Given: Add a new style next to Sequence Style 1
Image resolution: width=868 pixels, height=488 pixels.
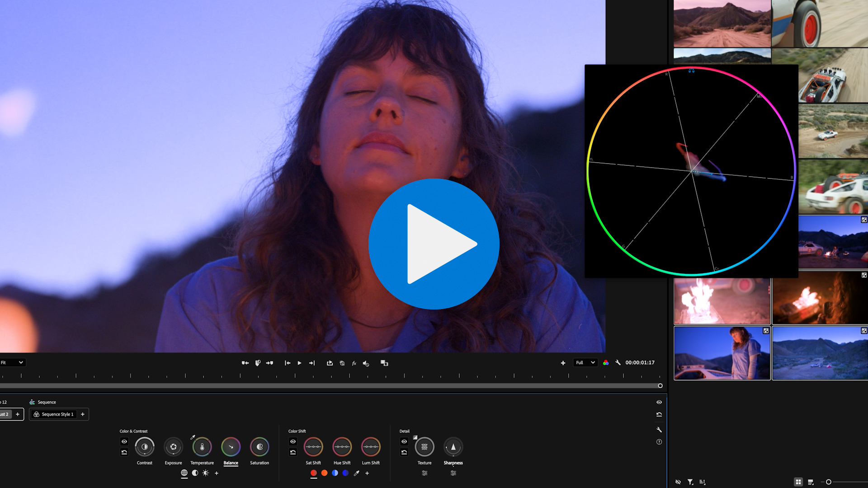Looking at the screenshot, I should click(83, 414).
